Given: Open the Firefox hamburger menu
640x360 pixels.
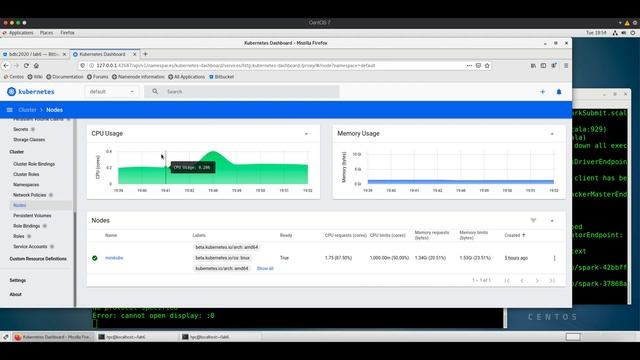Looking at the screenshot, I should tap(566, 65).
